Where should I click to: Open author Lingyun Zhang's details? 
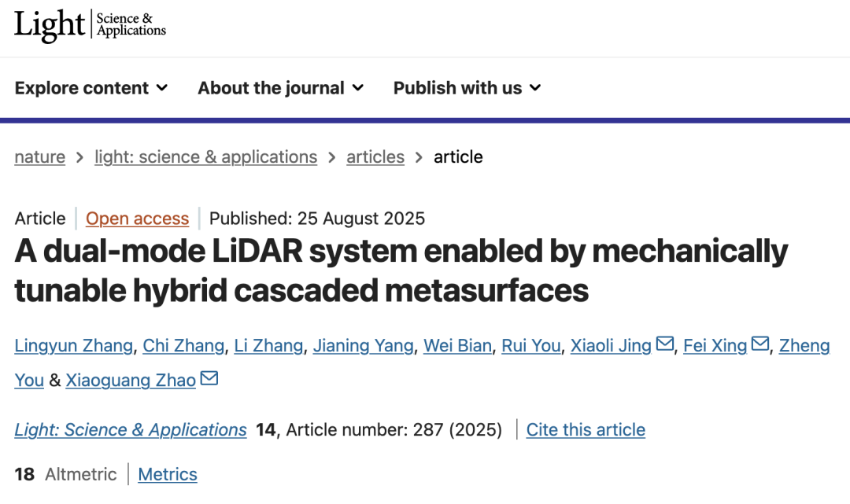74,346
